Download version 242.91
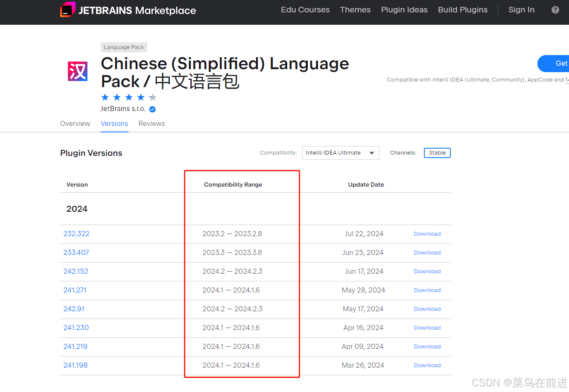This screenshot has width=569, height=392. [x=427, y=309]
